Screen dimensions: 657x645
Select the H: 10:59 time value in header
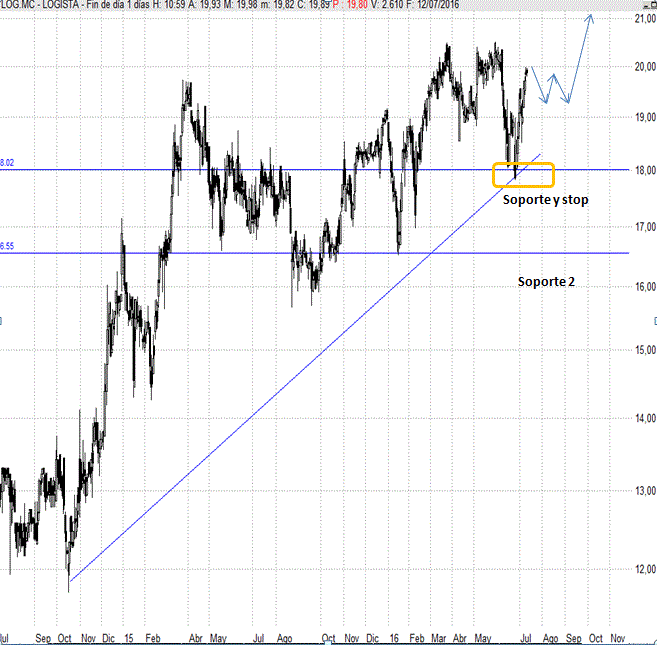click(x=168, y=5)
